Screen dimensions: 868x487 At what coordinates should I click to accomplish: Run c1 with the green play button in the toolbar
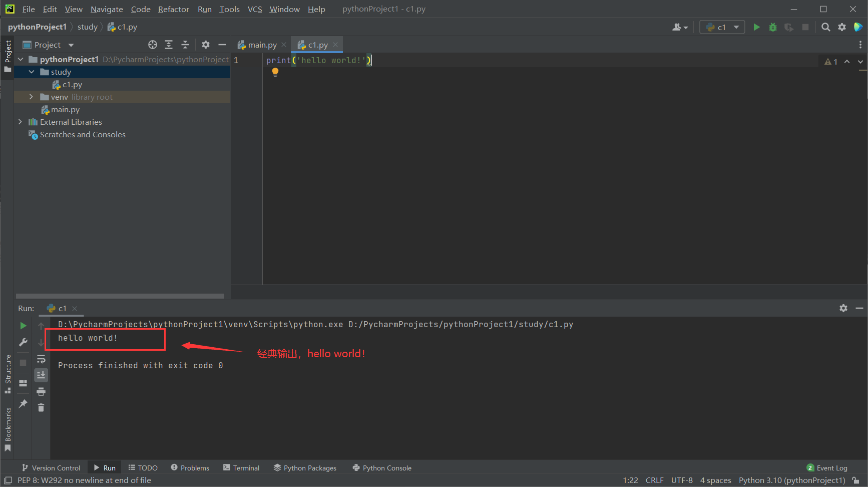(756, 27)
